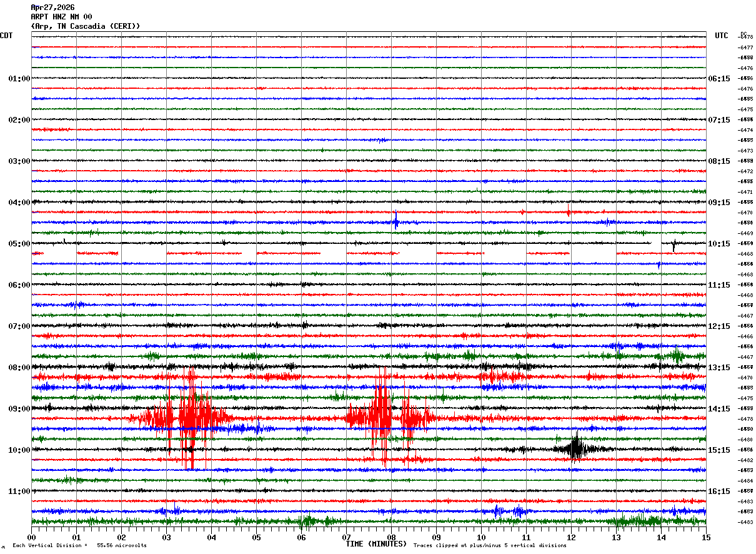Click minute 13 on the time axis
The image size is (756, 554).
point(616,537)
